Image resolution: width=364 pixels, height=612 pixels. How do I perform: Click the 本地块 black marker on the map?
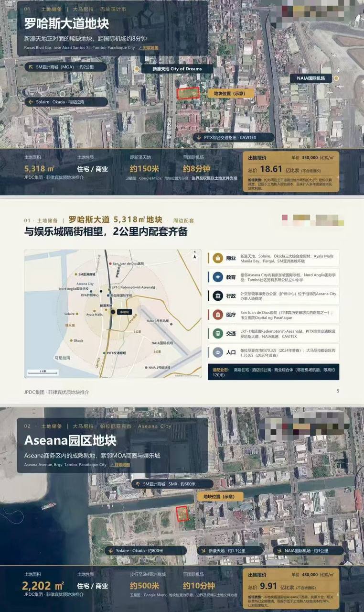[113, 312]
